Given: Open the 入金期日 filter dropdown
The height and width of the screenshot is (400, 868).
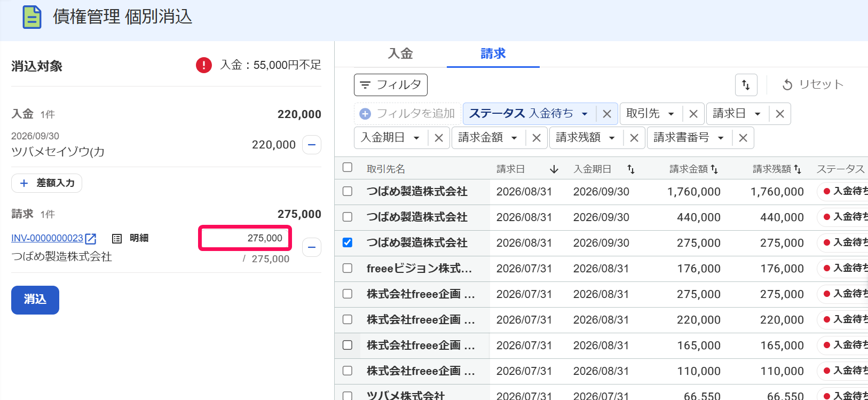Looking at the screenshot, I should pyautogui.click(x=390, y=138).
